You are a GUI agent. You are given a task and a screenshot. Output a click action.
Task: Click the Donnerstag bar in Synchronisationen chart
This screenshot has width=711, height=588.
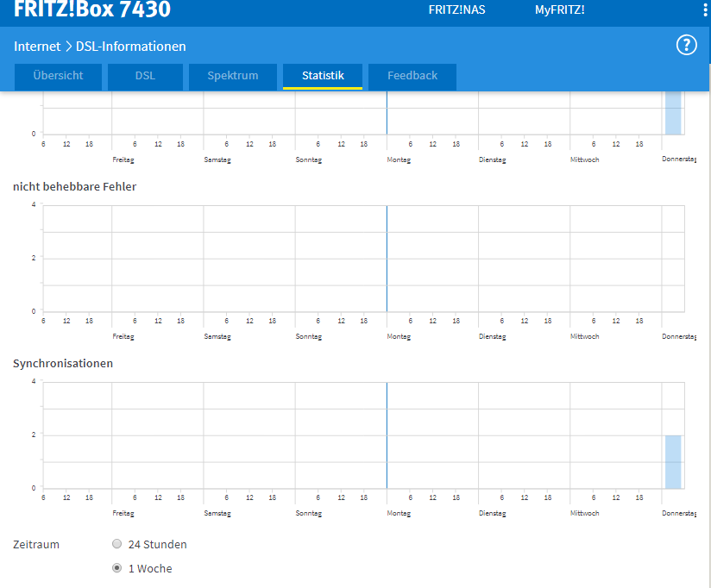pyautogui.click(x=673, y=462)
